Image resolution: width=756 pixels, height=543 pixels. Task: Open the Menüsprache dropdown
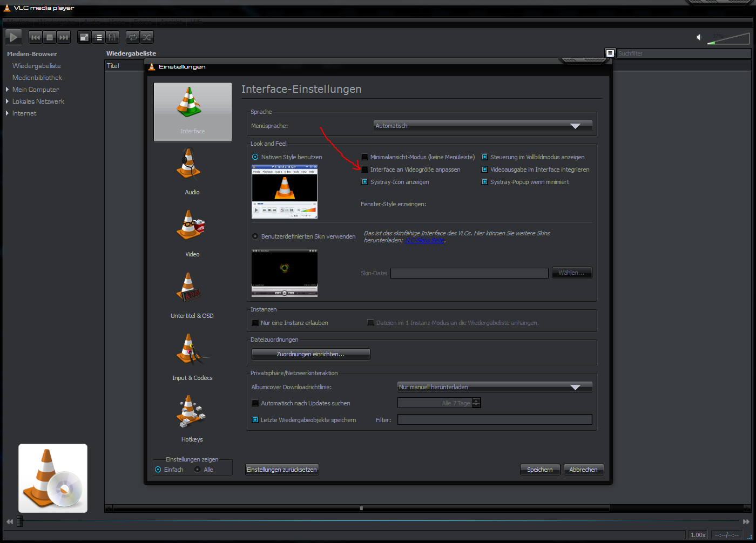[x=483, y=126]
